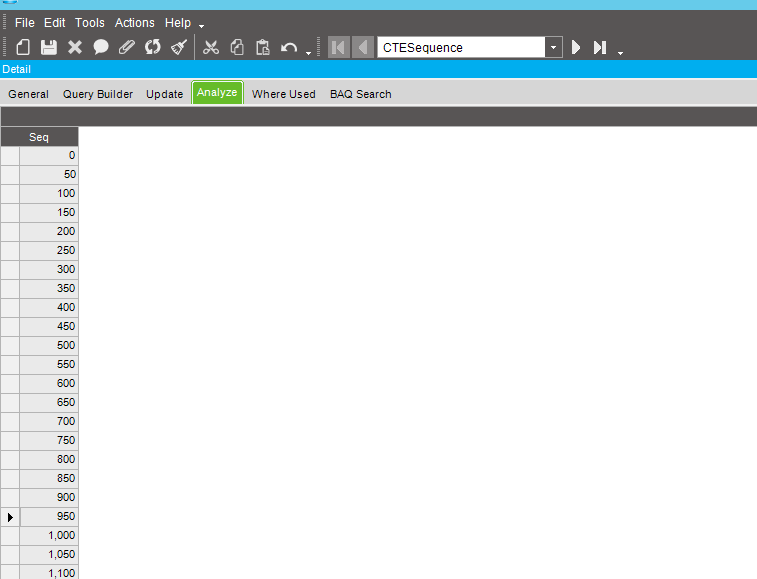This screenshot has height=579, width=757.
Task: Click the Seq cell with value 1,100
Action: (x=49, y=572)
